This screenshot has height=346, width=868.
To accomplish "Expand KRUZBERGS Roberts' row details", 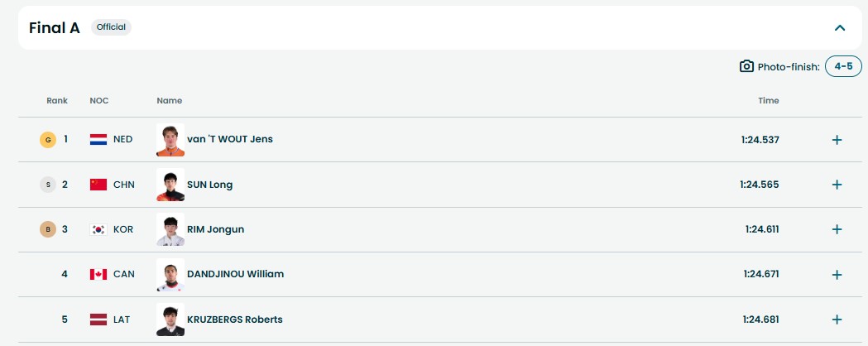I will point(837,320).
